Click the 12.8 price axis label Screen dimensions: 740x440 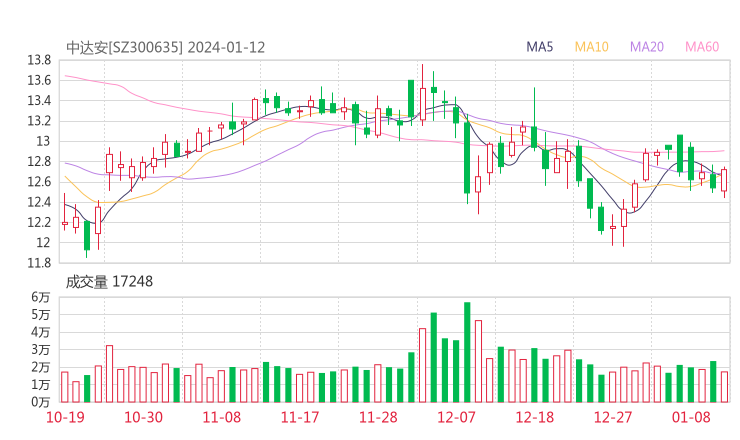[39, 162]
